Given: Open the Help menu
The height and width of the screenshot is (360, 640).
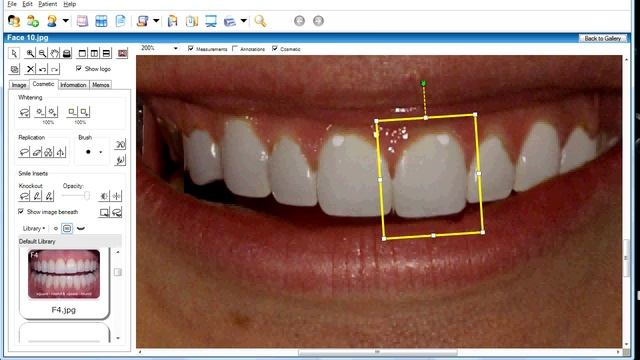Looking at the screenshot, I should (70, 4).
